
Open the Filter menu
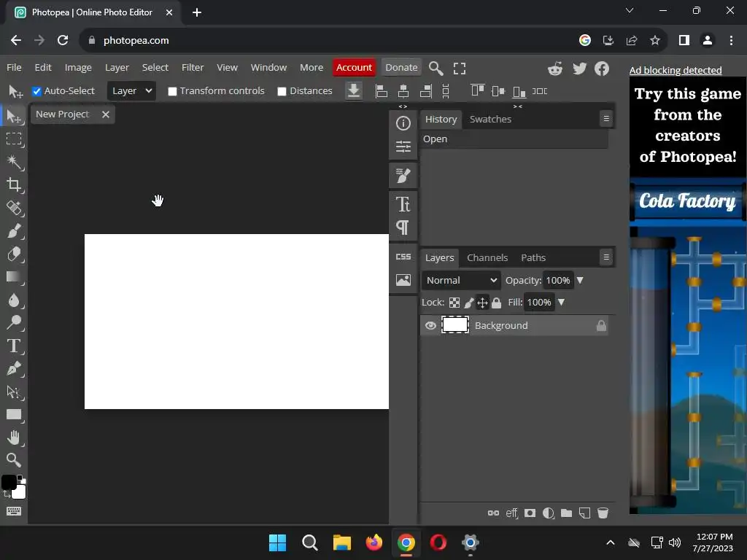193,68
